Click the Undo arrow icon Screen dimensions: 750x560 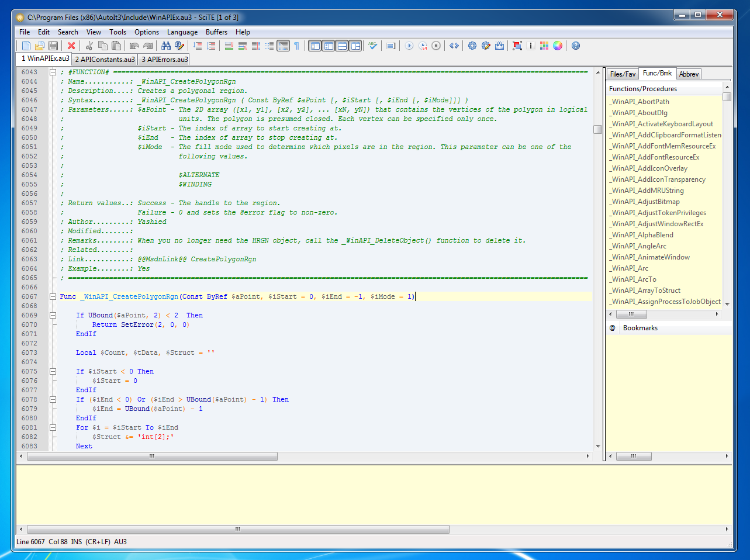pyautogui.click(x=134, y=46)
